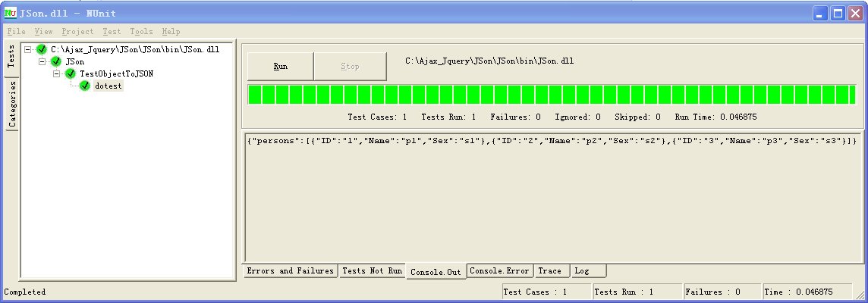Collapse the JSon.dll root tree node
Screen dimensions: 868x303
[28, 49]
